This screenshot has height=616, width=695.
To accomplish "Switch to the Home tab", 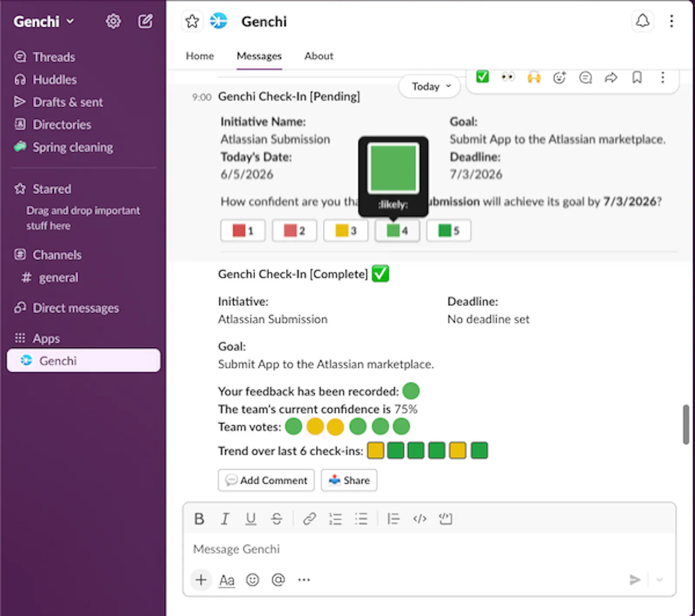I will point(200,56).
